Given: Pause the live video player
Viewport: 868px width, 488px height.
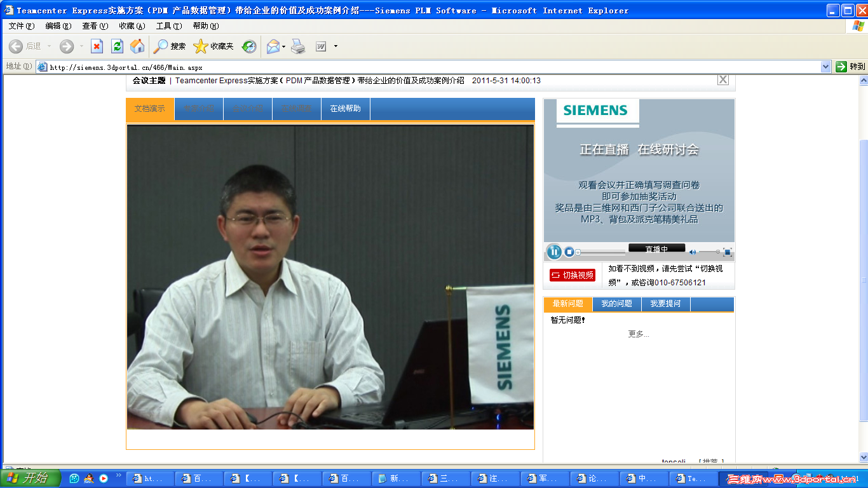Looking at the screenshot, I should pyautogui.click(x=554, y=252).
